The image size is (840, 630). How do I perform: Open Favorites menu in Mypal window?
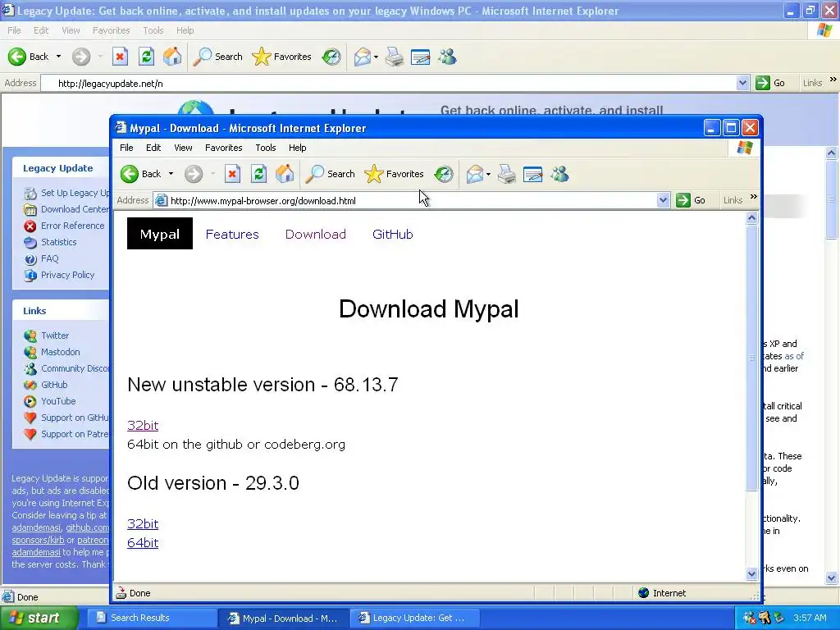point(223,148)
